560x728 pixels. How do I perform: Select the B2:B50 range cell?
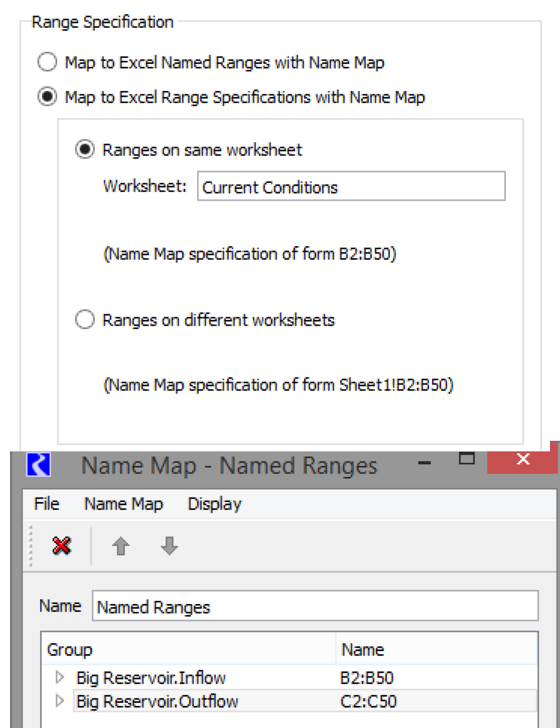click(367, 678)
